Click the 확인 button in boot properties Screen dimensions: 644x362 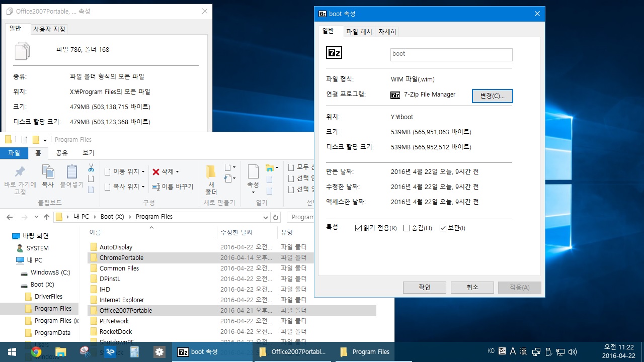(425, 288)
